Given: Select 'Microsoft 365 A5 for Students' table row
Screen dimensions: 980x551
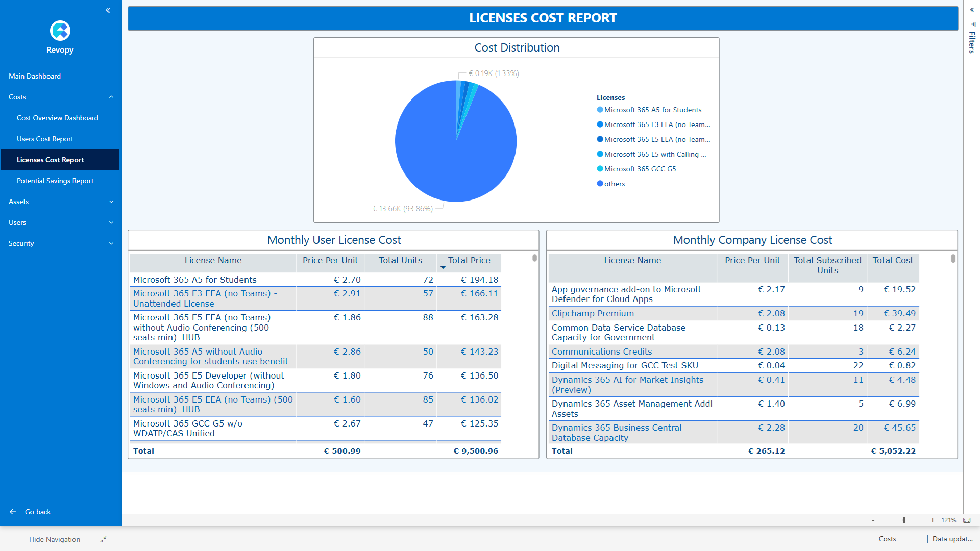Looking at the screenshot, I should (x=315, y=280).
